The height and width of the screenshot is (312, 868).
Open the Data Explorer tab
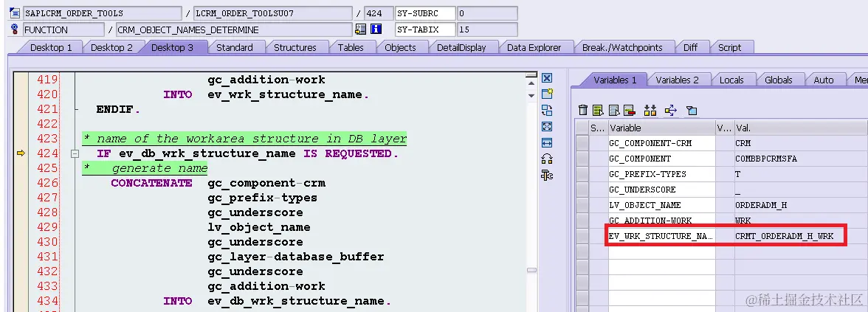[534, 47]
